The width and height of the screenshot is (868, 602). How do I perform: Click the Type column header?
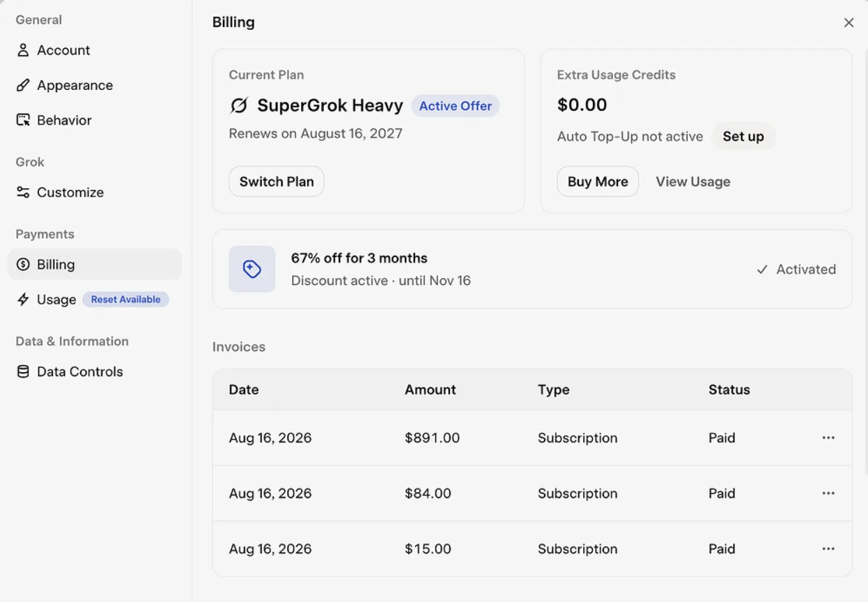point(554,389)
